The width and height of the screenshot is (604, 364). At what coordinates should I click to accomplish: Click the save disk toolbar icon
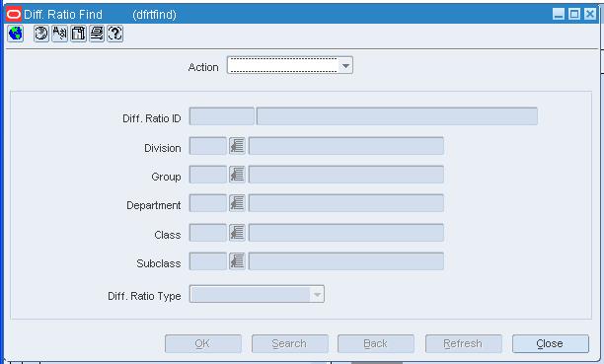[78, 34]
